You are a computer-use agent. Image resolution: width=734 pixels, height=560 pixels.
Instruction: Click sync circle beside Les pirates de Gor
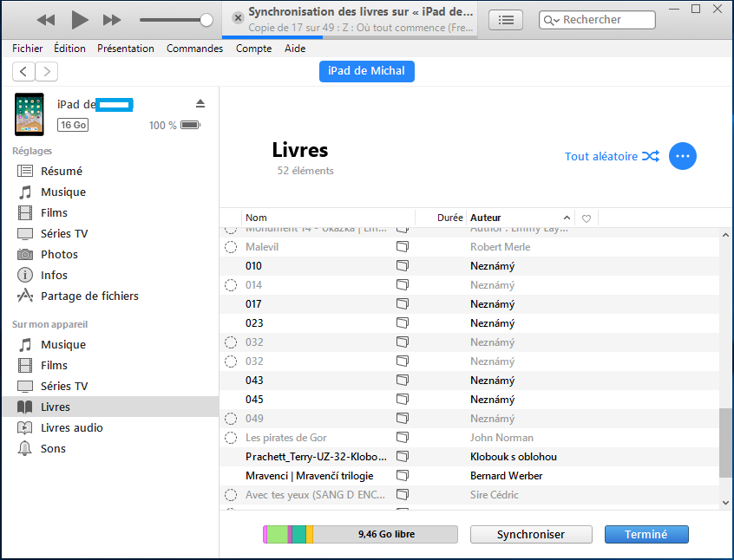[x=231, y=438]
